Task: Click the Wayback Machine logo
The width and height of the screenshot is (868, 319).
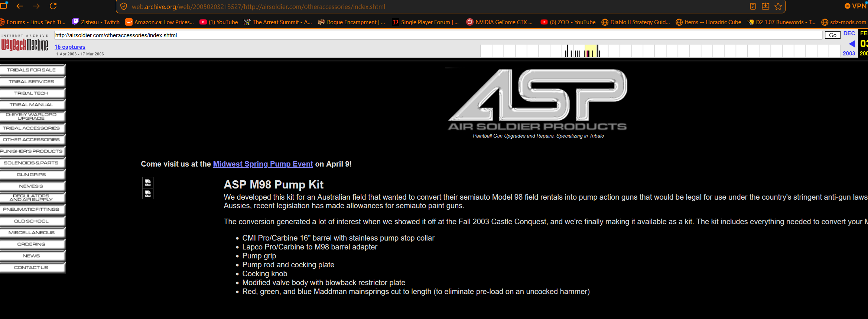Action: tap(25, 43)
